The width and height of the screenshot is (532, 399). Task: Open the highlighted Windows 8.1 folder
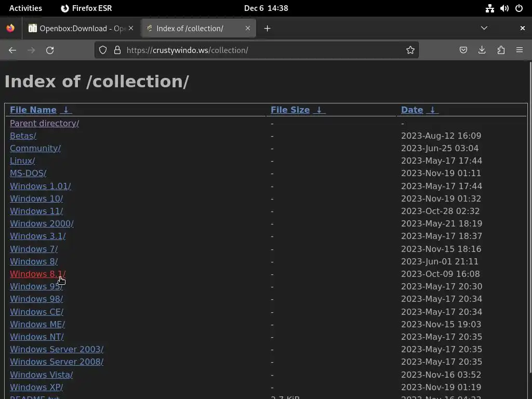point(37,274)
